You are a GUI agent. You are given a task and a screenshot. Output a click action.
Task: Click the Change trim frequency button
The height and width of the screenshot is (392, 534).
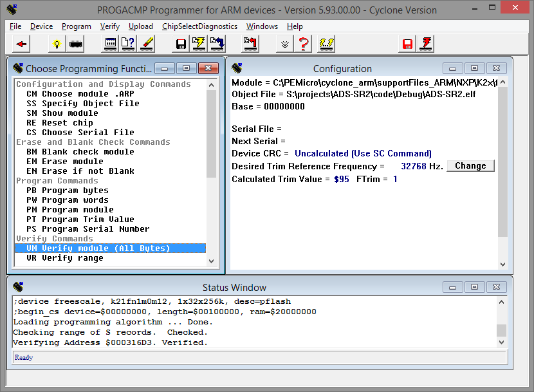[x=470, y=165]
